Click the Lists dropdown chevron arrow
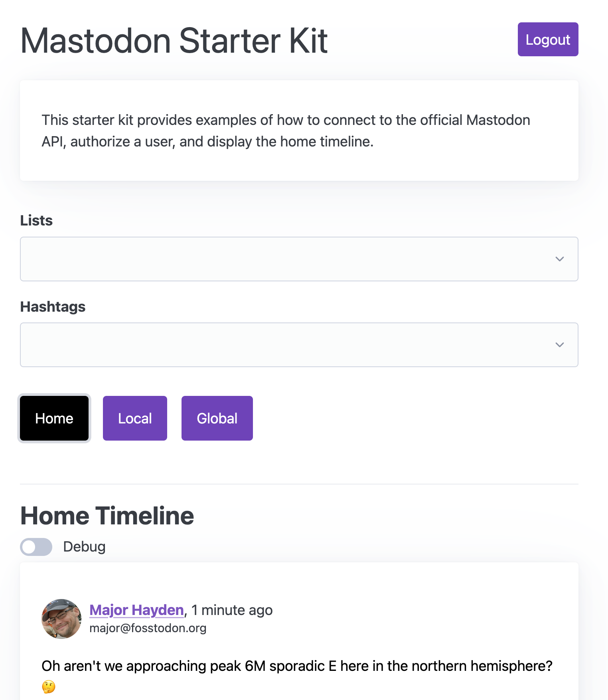The image size is (608, 700). (560, 259)
